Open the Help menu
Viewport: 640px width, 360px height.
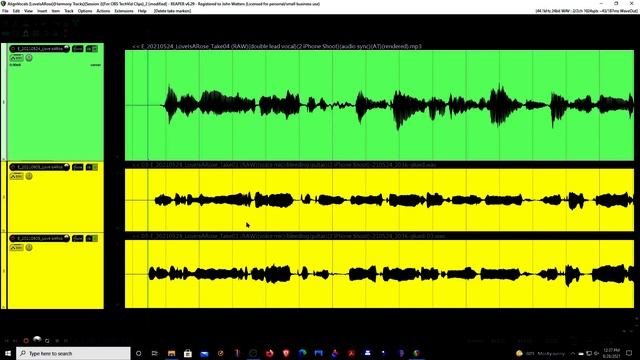[142, 11]
